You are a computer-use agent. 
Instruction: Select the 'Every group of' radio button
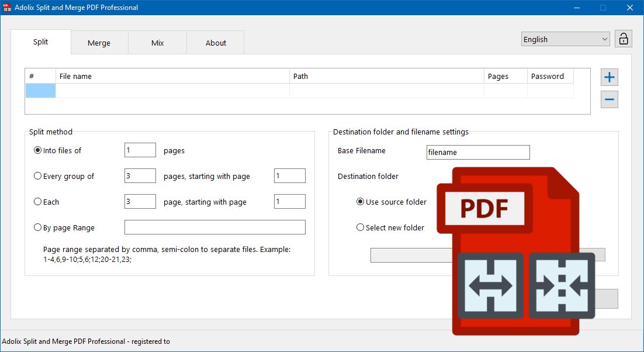click(x=38, y=176)
